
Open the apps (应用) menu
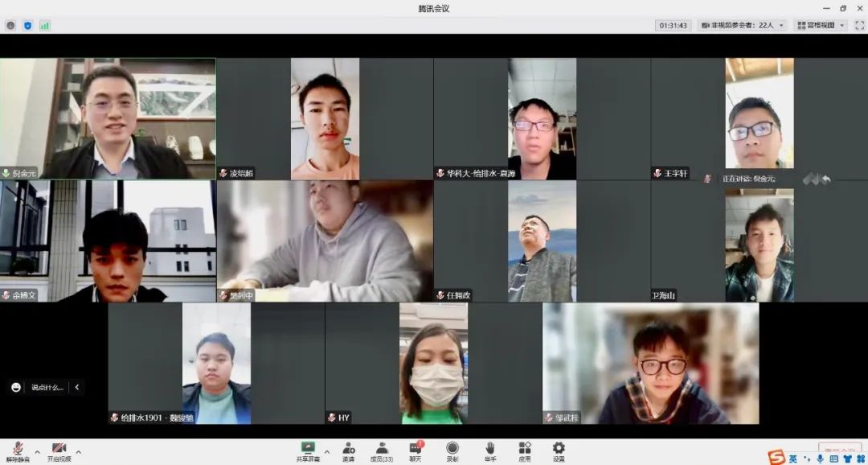[524, 451]
